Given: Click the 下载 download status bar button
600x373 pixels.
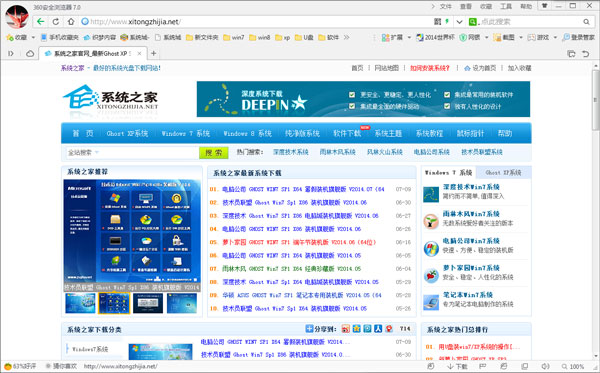Looking at the screenshot, I should [457, 366].
